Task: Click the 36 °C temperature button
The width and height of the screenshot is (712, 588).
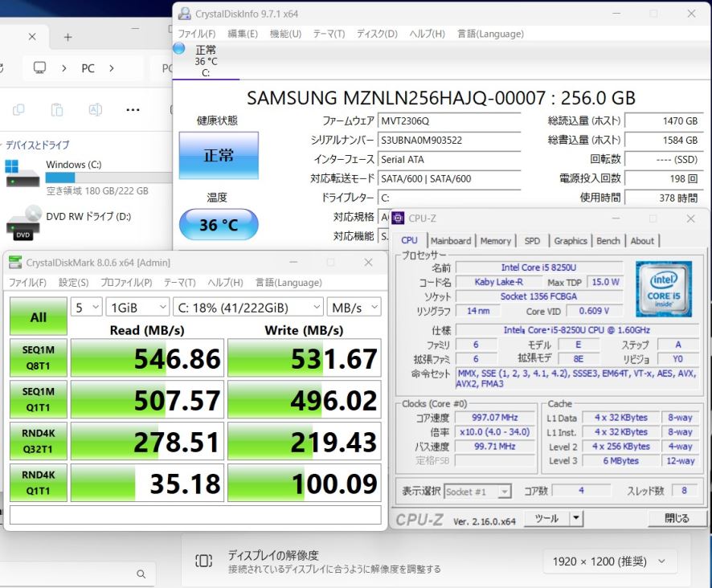Action: coord(219,224)
